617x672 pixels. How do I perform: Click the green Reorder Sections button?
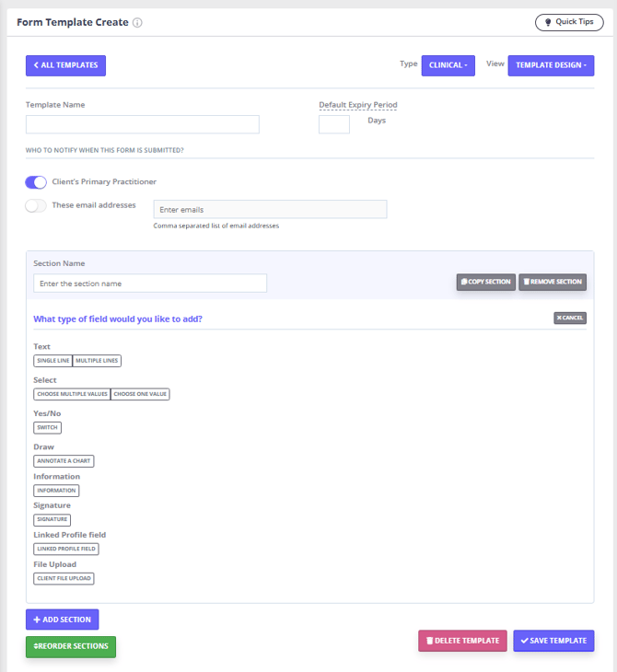click(71, 646)
